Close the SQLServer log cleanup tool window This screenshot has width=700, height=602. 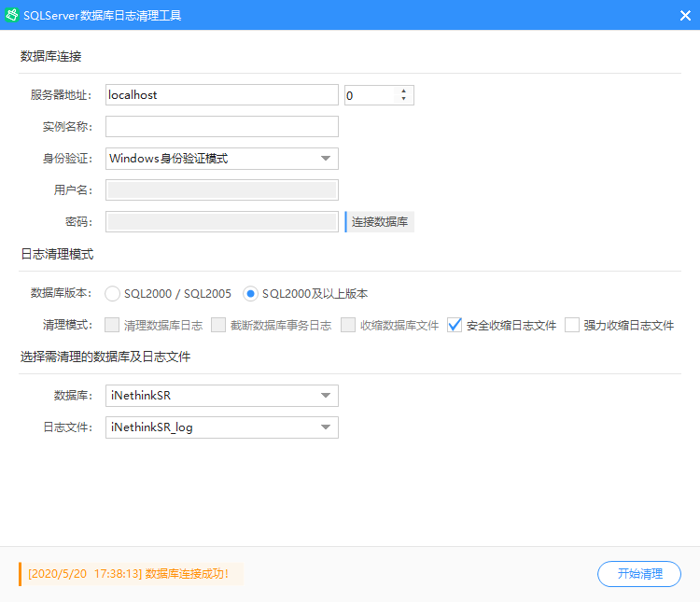[685, 16]
